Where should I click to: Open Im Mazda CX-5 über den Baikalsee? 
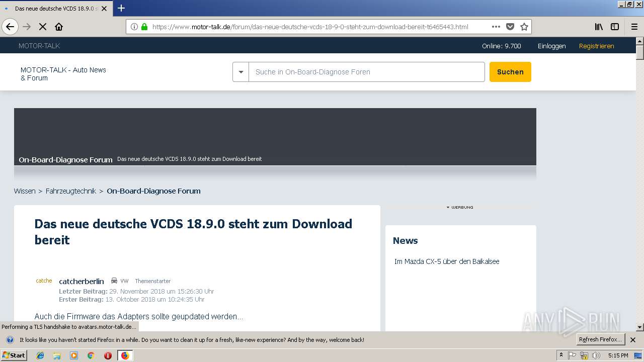tap(447, 261)
